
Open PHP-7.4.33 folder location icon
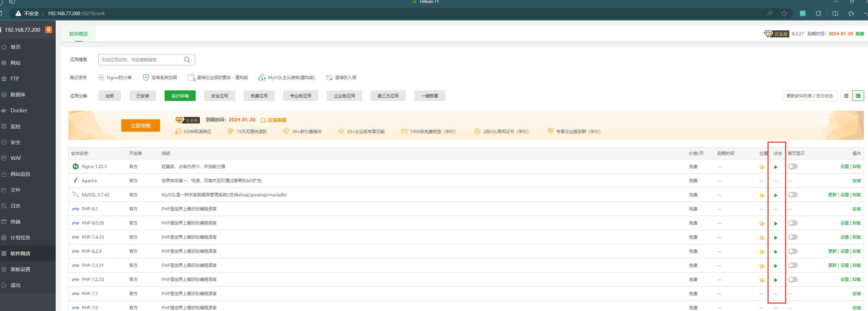[x=762, y=238]
